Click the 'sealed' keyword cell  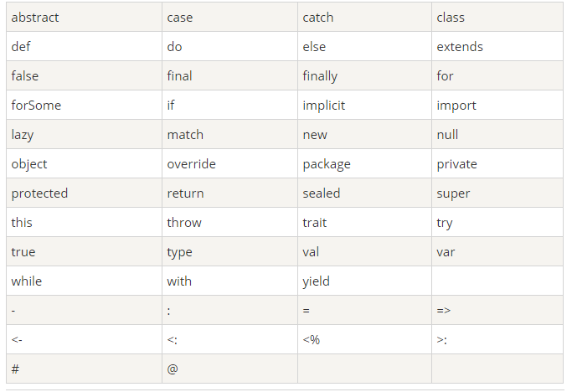click(364, 193)
